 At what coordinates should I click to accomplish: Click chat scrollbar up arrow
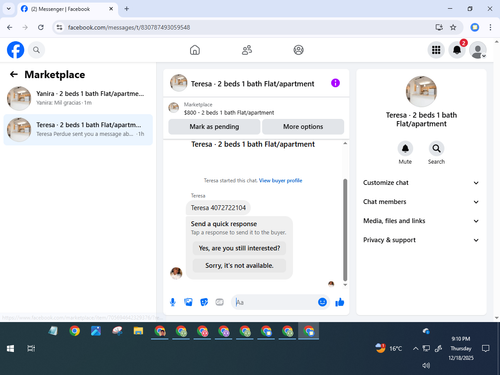[x=345, y=144]
